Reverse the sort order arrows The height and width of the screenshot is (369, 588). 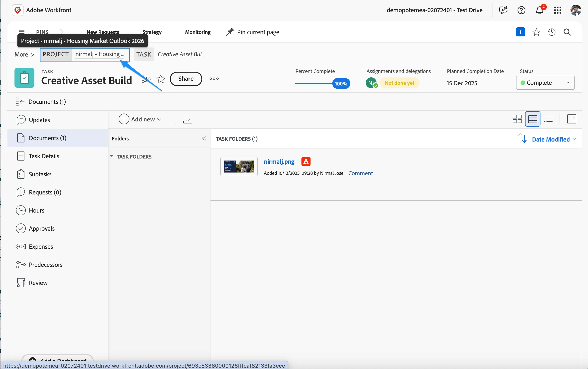[x=522, y=138]
